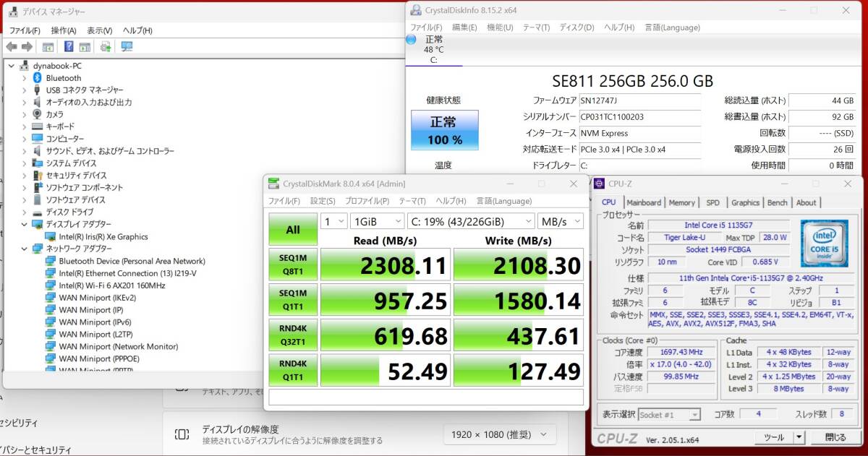Image resolution: width=868 pixels, height=456 pixels.
Task: Click the ツール button in CPU-Z
Action: point(774,437)
